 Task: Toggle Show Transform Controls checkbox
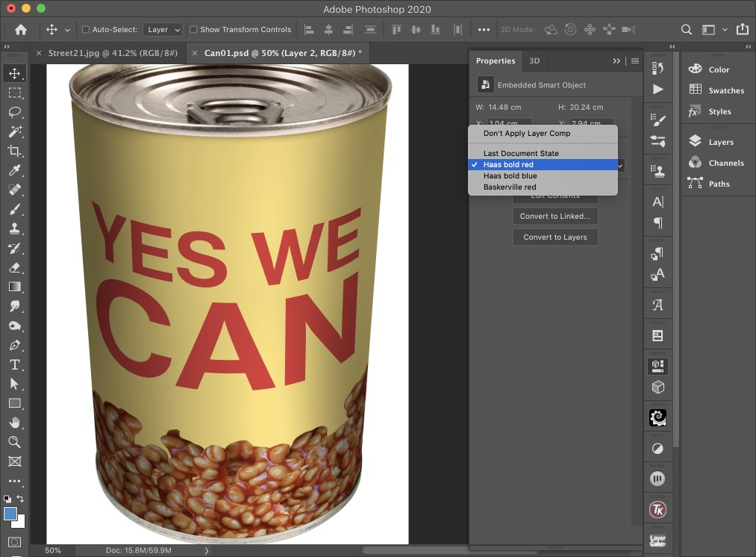tap(193, 30)
